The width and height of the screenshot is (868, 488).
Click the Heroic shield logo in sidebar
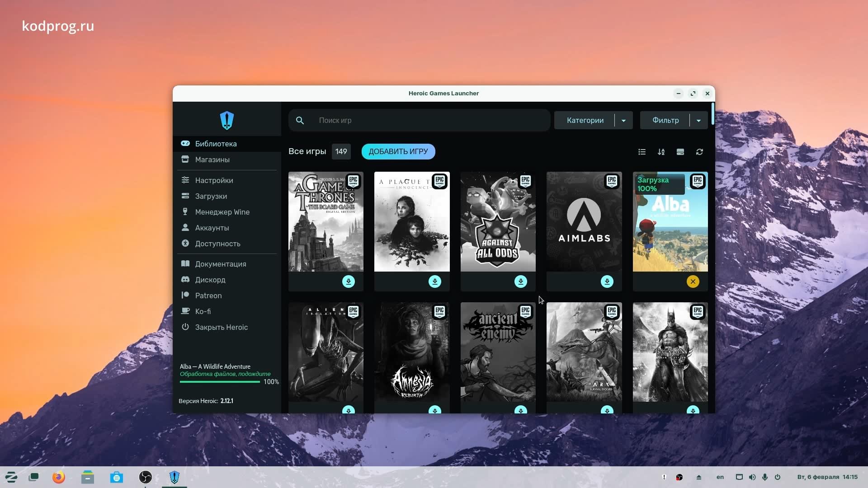pyautogui.click(x=226, y=120)
